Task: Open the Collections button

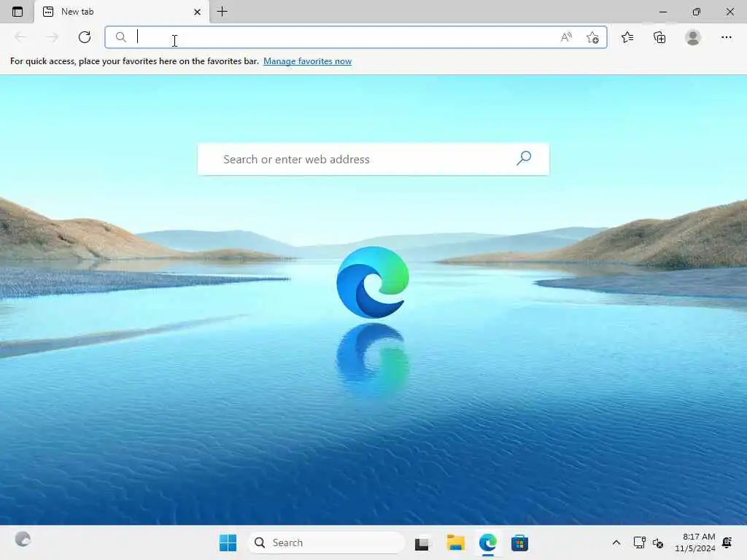Action: point(659,38)
